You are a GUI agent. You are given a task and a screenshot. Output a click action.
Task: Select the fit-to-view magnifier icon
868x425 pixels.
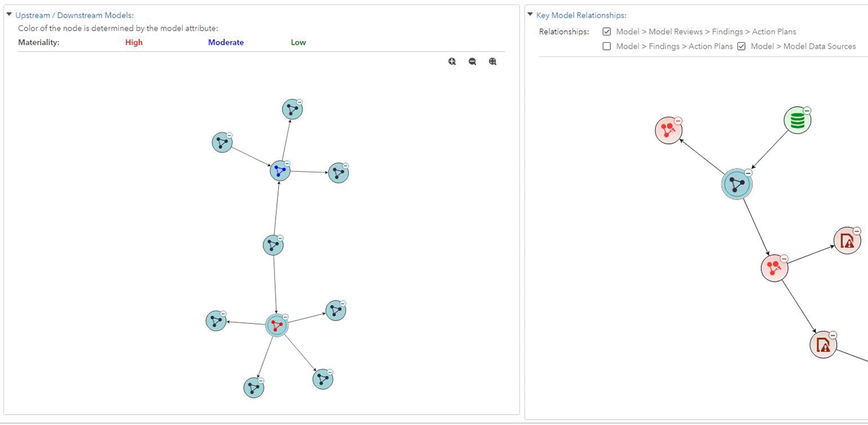pyautogui.click(x=493, y=61)
